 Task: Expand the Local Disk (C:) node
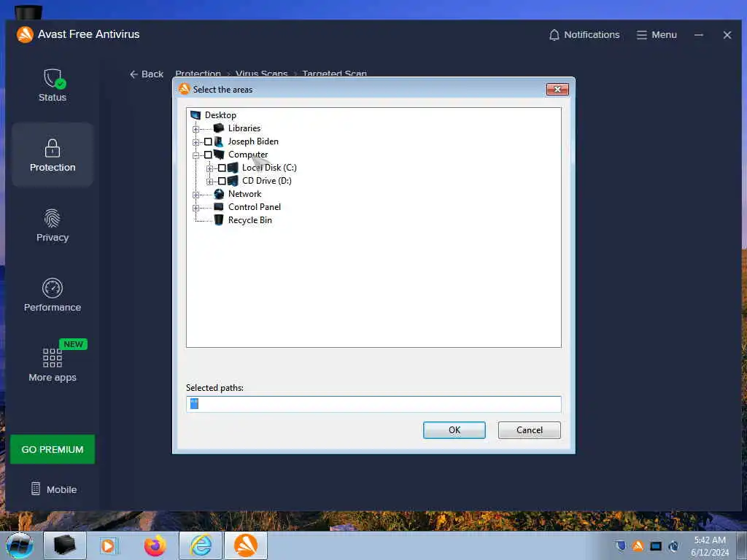click(x=209, y=168)
